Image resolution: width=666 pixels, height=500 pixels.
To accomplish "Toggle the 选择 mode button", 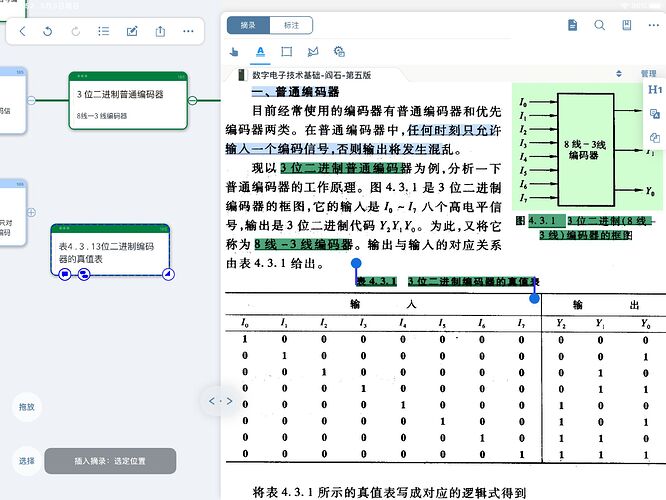I will pos(27,461).
